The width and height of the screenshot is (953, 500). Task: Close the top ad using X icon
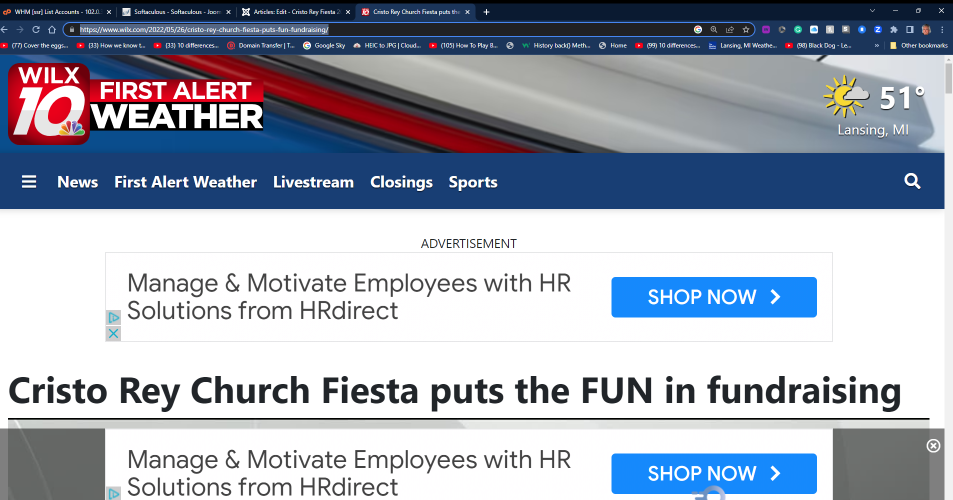[113, 334]
